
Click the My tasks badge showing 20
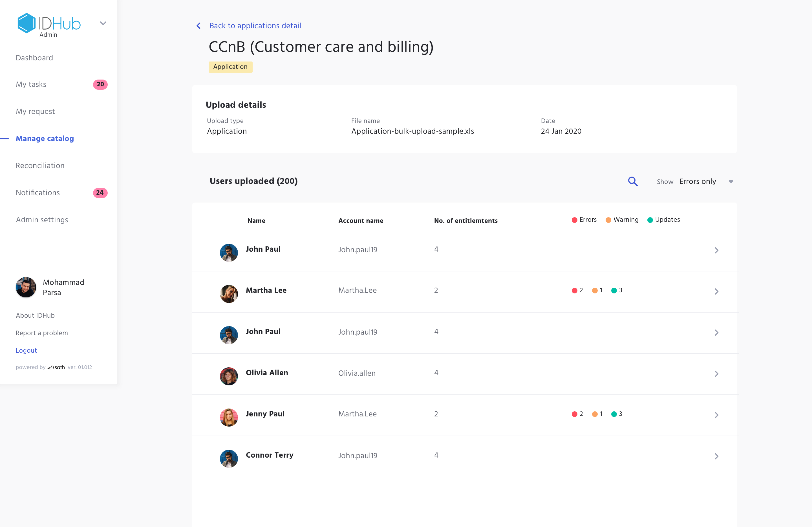(x=100, y=84)
